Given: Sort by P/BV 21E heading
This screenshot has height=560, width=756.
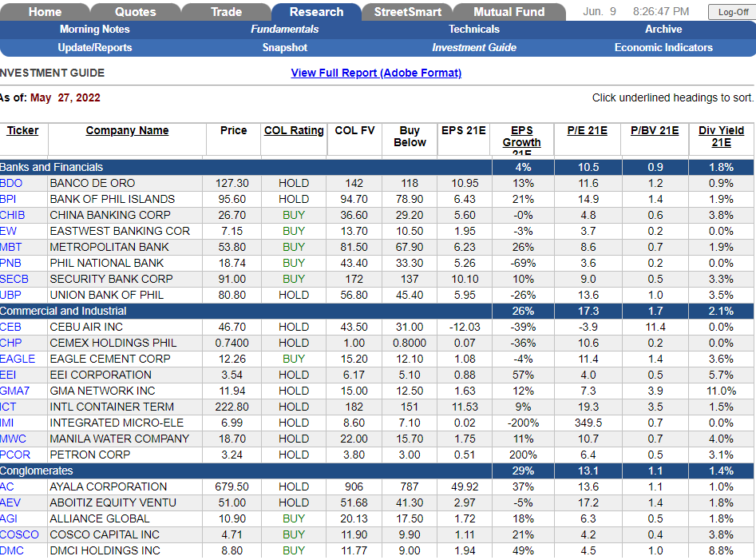Looking at the screenshot, I should click(655, 130).
